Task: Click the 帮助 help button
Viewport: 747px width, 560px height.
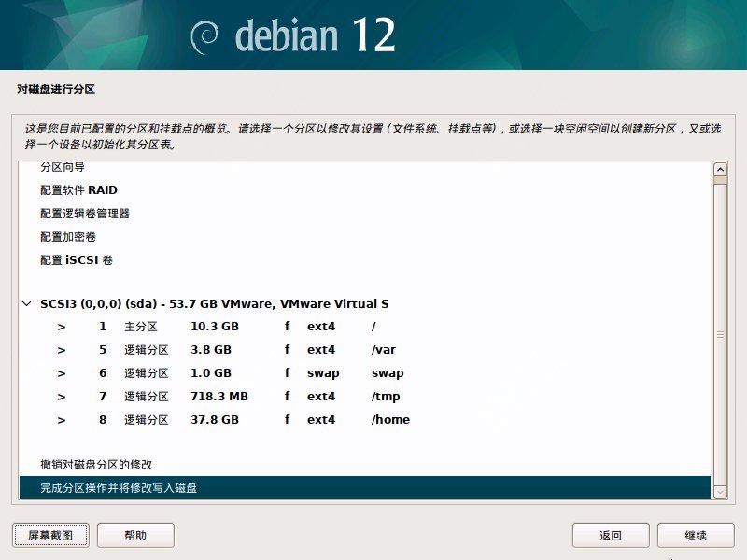Action: pyautogui.click(x=135, y=536)
